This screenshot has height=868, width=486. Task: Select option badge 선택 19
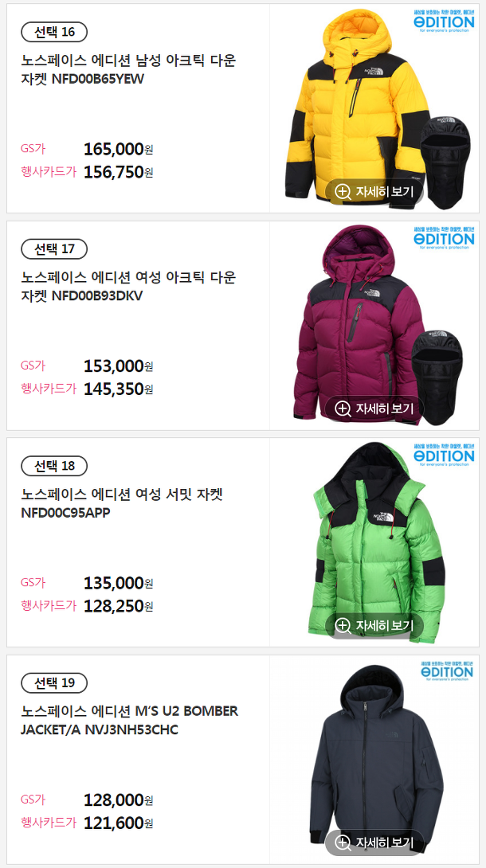click(54, 683)
